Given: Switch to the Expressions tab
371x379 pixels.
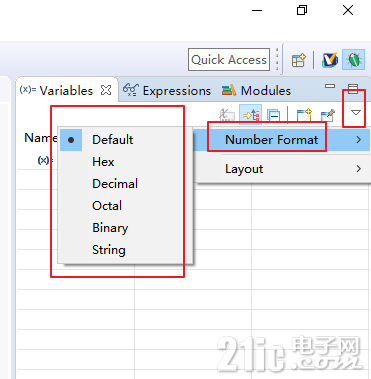Looking at the screenshot, I should 167,91.
